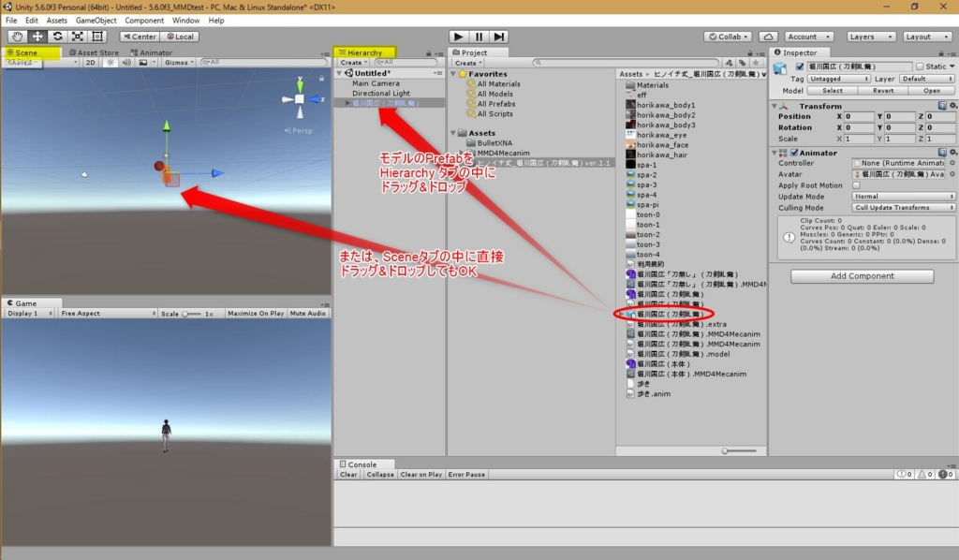Click the Model Revert button
959x560 pixels.
click(882, 91)
